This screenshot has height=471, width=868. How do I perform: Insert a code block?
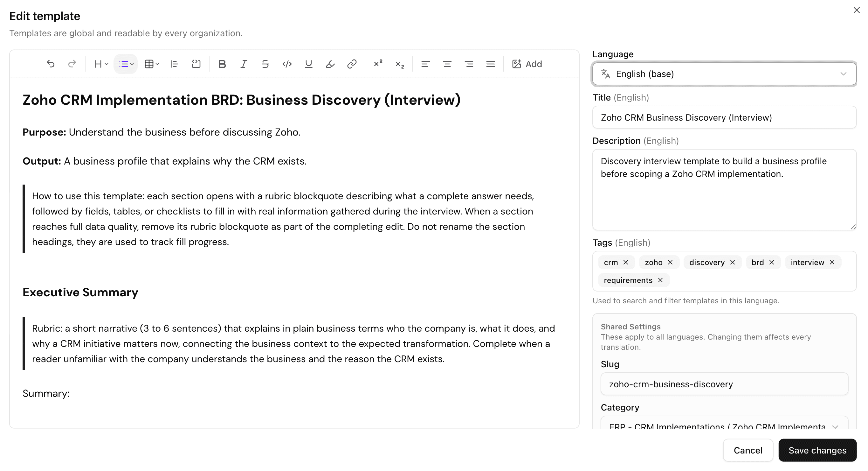[196, 64]
